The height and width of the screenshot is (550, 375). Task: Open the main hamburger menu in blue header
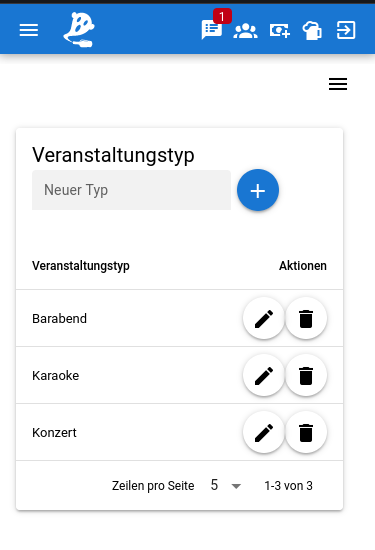pyautogui.click(x=29, y=30)
